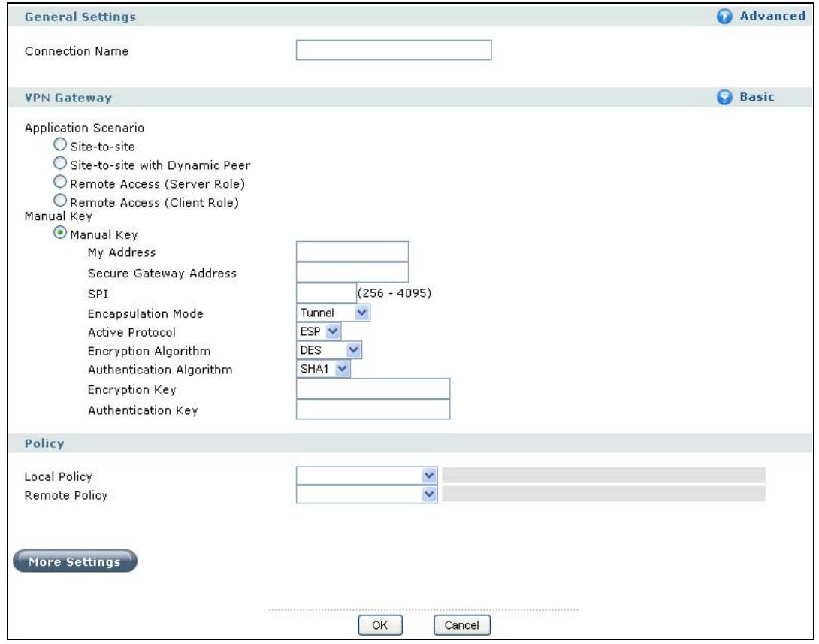Click the SPI input field
This screenshot has width=819, height=644.
326,293
